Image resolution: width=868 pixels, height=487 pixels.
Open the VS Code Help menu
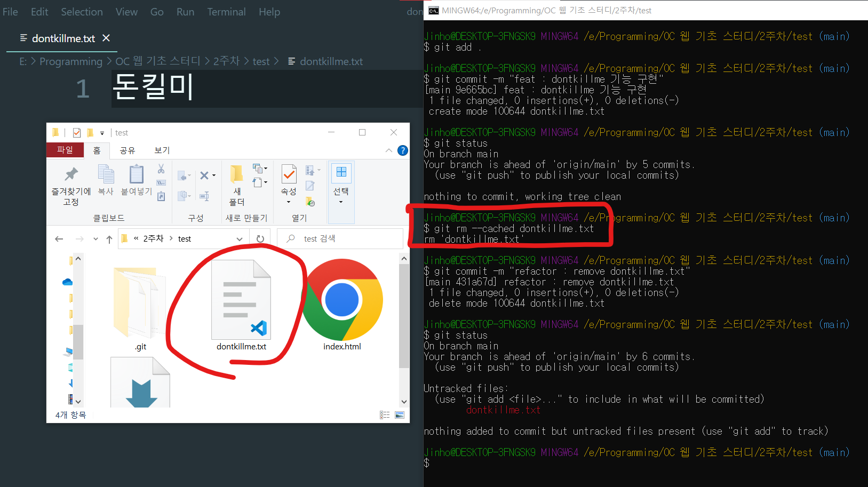[x=269, y=12]
